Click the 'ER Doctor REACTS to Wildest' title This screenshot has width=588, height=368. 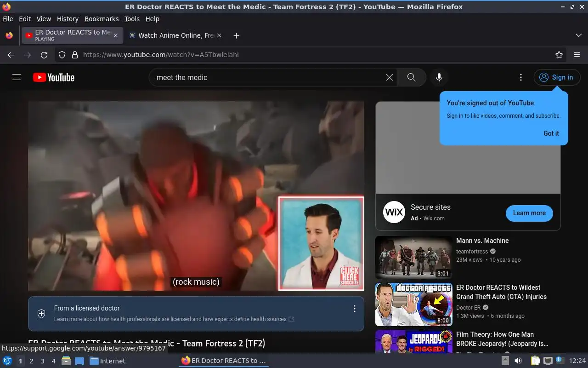pyautogui.click(x=501, y=292)
